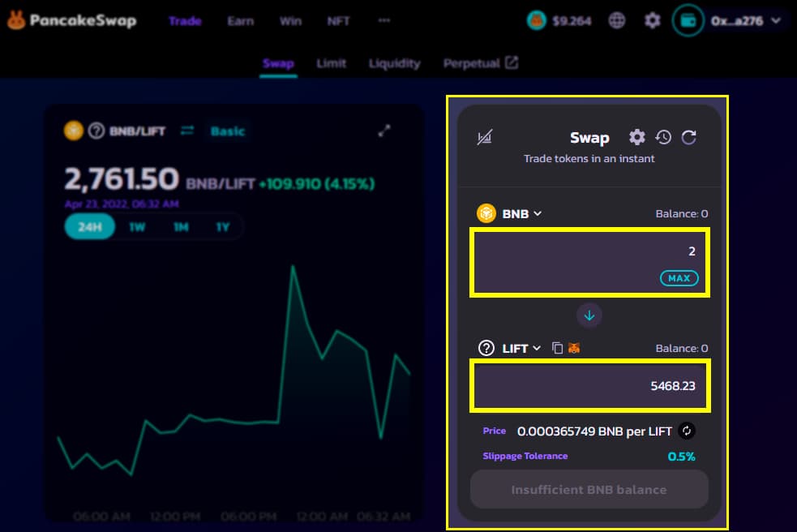The image size is (797, 532).
Task: Open global settings gear in top bar
Action: (x=652, y=21)
